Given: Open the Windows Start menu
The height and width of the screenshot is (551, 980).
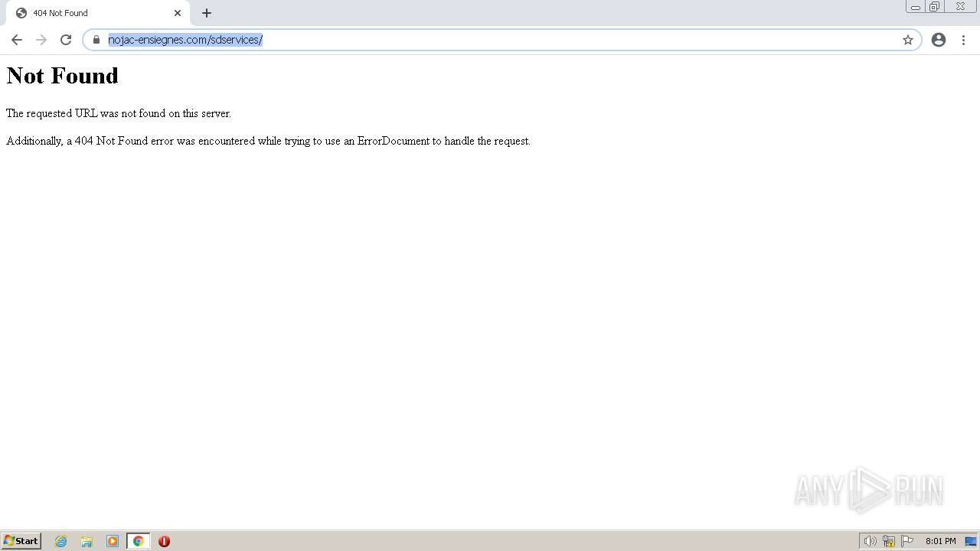Looking at the screenshot, I should coord(21,541).
